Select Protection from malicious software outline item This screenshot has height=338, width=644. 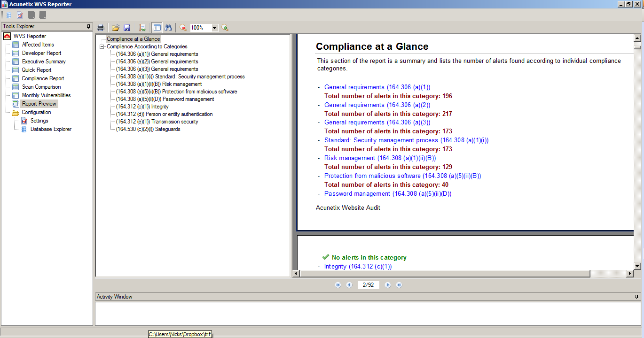coord(177,92)
